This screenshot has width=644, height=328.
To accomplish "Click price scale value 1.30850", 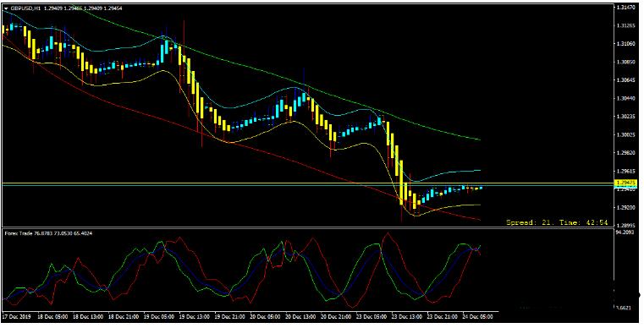I will [x=625, y=63].
